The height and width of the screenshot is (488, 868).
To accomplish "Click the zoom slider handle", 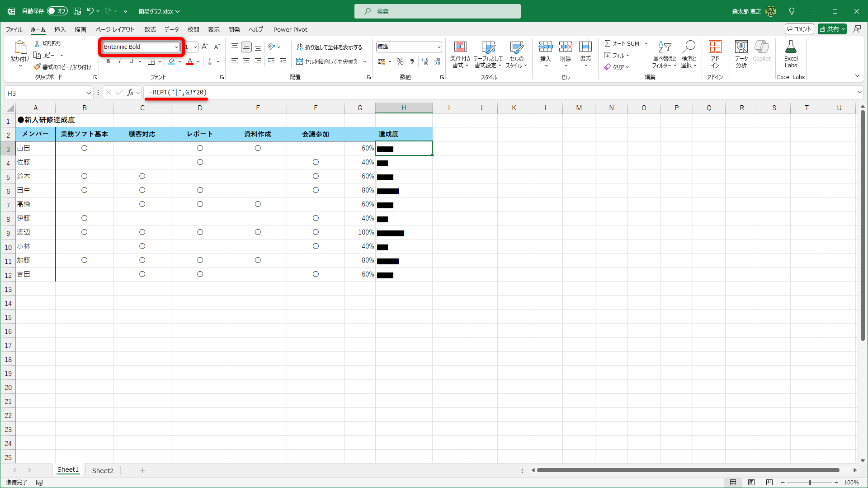I will [810, 483].
